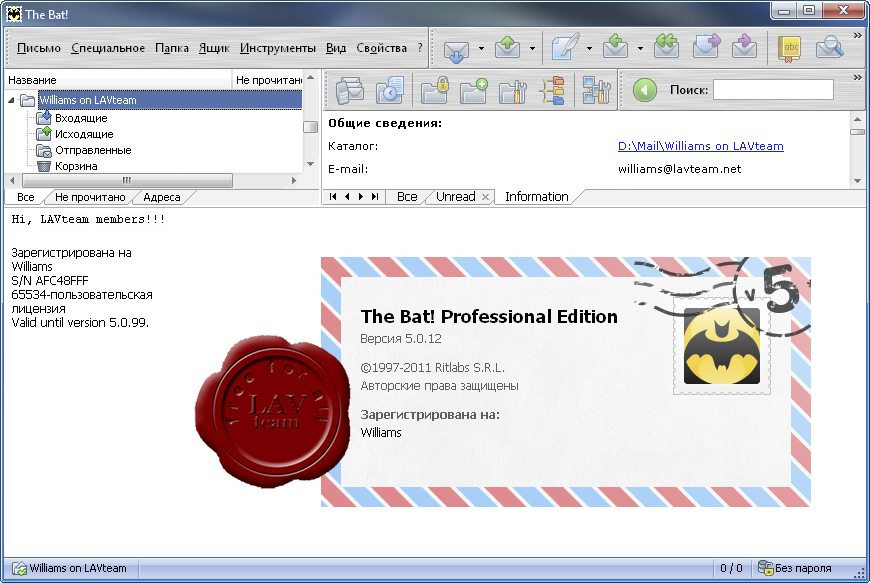Switch to the Адреса tab
This screenshot has width=870, height=583.
click(161, 197)
